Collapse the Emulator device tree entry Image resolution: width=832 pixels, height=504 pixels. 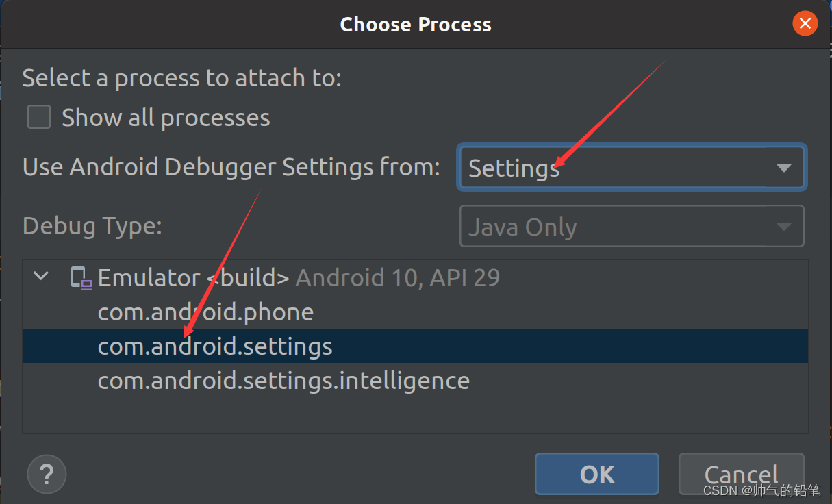click(x=40, y=276)
